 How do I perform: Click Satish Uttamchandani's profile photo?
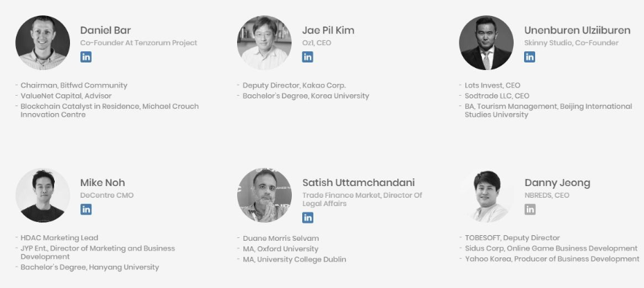coord(265,196)
